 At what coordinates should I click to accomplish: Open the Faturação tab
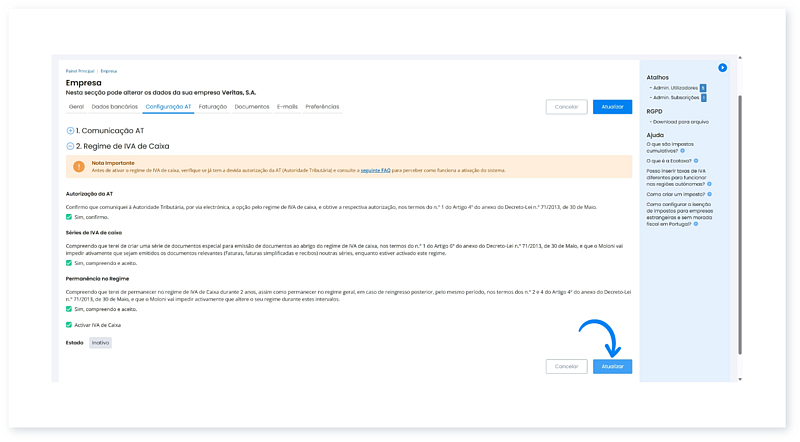(x=213, y=107)
